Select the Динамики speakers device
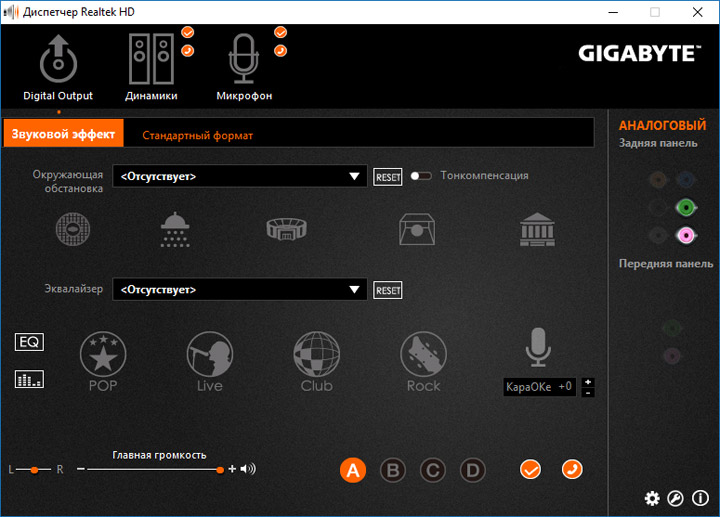The width and height of the screenshot is (720, 517). (151, 67)
